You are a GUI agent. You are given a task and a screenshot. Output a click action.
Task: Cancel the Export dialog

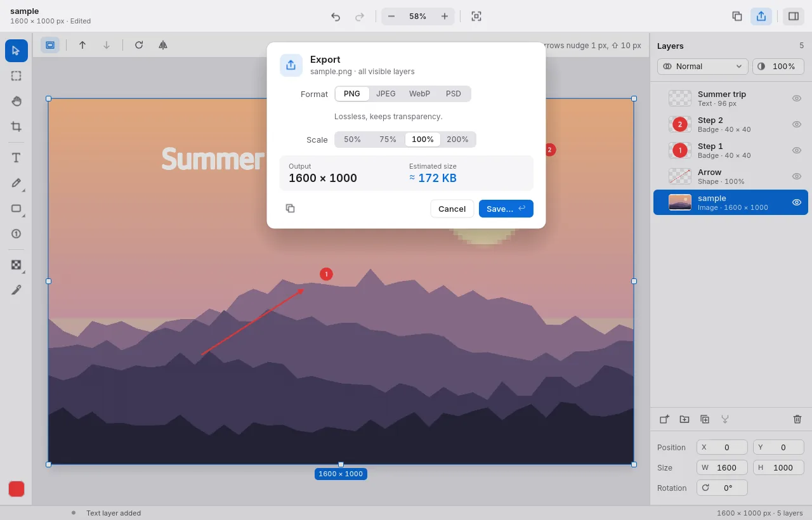(452, 209)
